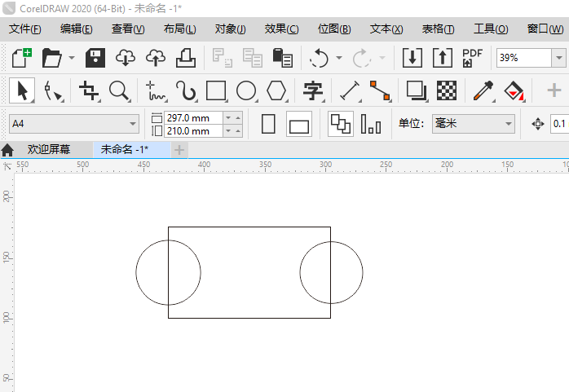569x392 pixels.
Task: Select the Drop Shadow tool
Action: tap(417, 90)
